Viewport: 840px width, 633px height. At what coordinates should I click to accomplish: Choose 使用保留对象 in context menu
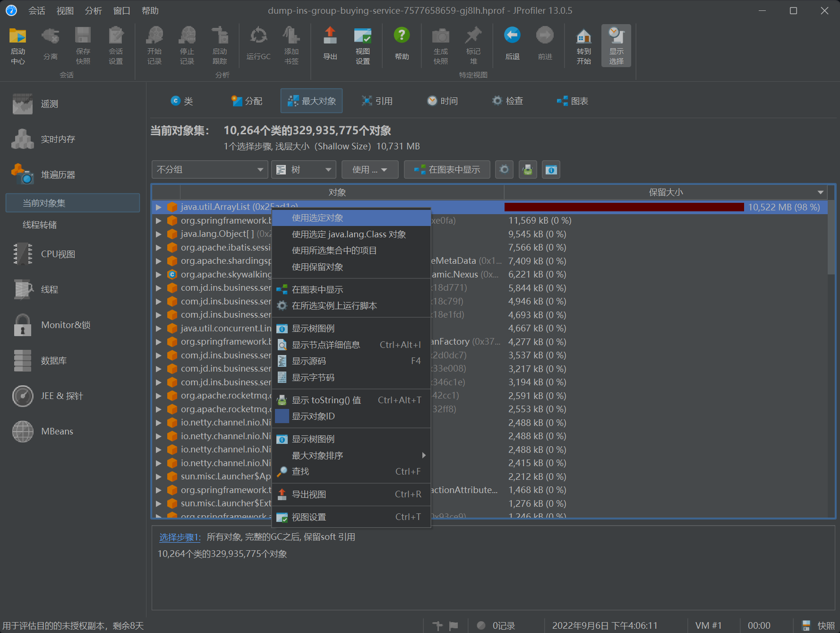tap(351, 267)
